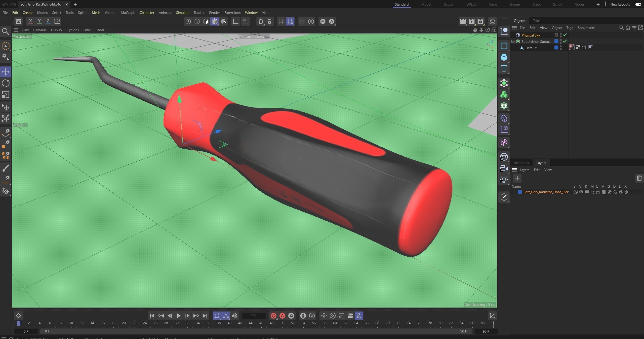Open Layers manager hamburger menu
The width and height of the screenshot is (644, 339).
(x=514, y=170)
